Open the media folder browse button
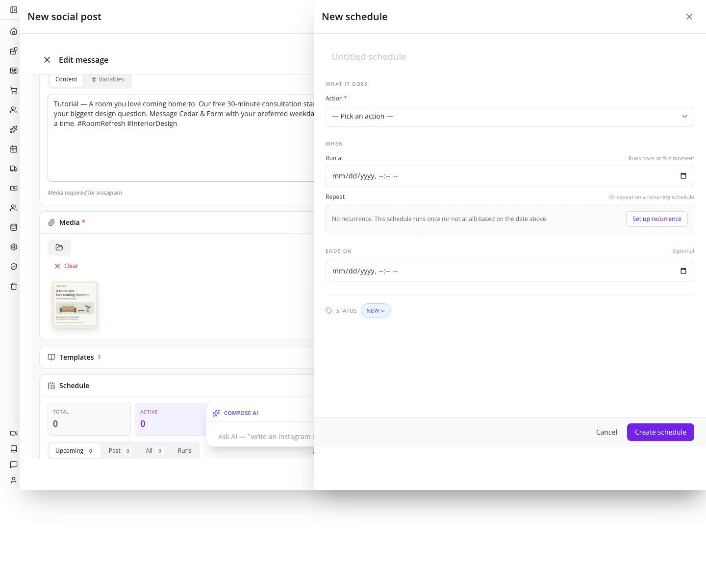This screenshot has width=706, height=588. coord(59,247)
